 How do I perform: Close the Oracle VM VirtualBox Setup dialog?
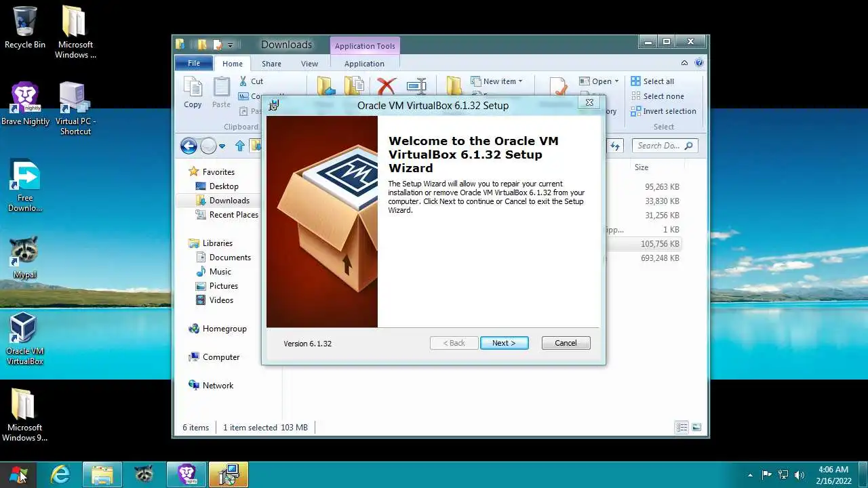point(589,102)
